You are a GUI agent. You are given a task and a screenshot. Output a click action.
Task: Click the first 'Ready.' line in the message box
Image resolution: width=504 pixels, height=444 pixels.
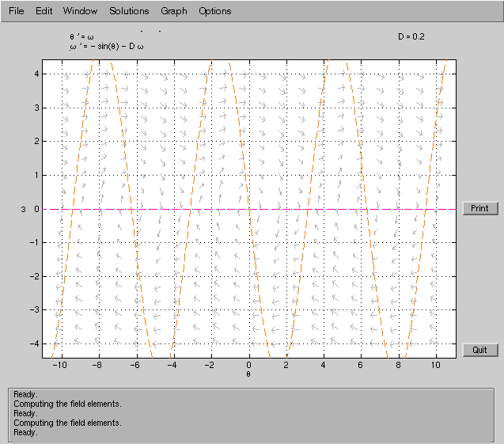coord(25,394)
